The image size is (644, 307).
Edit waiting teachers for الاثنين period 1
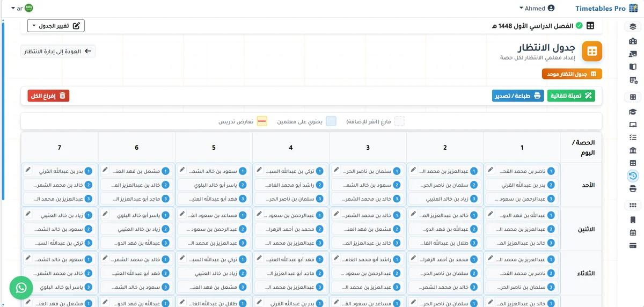491,214
